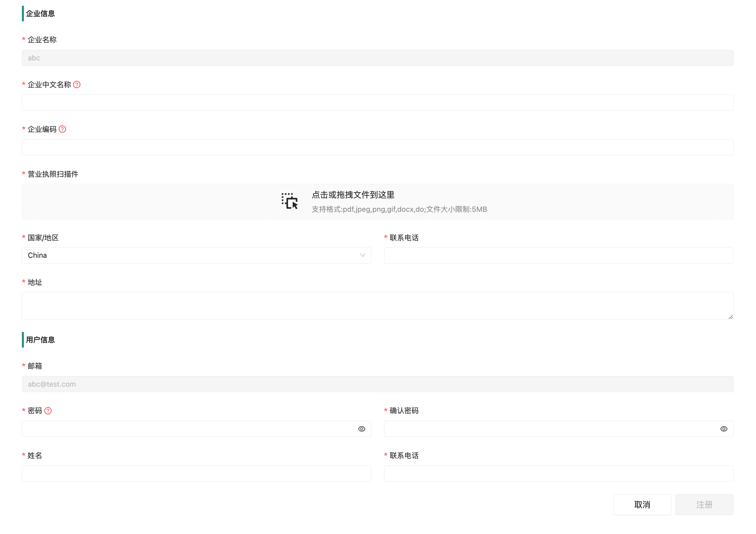Toggle visibility of the 确认密码 field
This screenshot has height=534, width=756.
coord(724,428)
